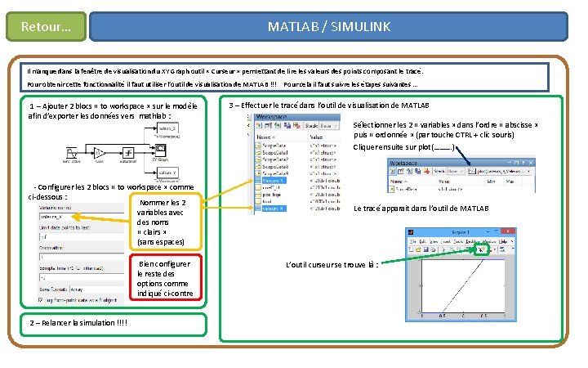The height and width of the screenshot is (368, 588).
Task: Open Window menu in Figure 1
Action: click(489, 242)
